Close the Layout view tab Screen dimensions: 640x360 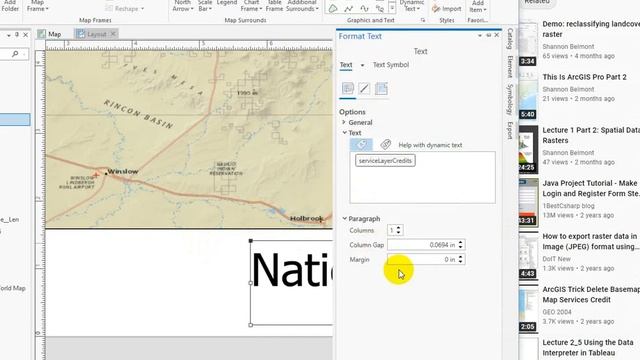[113, 34]
